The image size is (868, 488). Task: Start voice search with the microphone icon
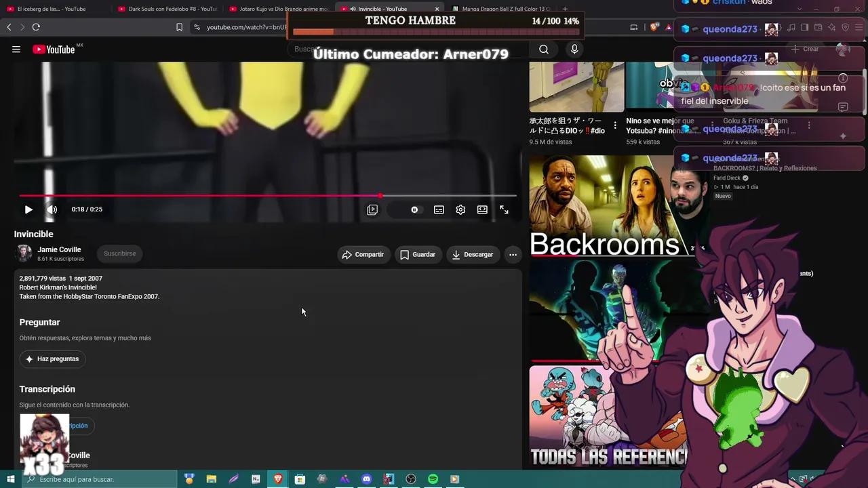574,49
